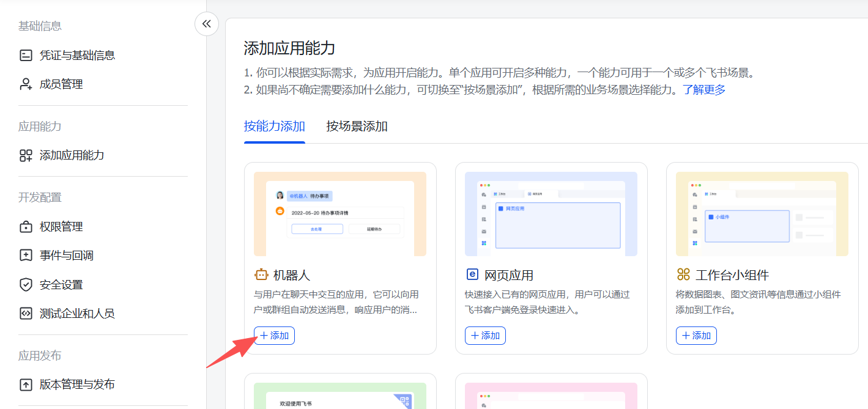Click the 添加应用能力 page heading
This screenshot has height=409, width=868.
(x=289, y=48)
